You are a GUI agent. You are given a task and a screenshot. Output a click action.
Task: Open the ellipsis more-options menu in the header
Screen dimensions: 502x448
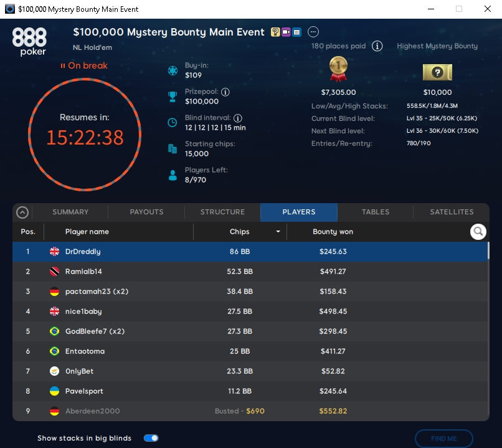(313, 32)
